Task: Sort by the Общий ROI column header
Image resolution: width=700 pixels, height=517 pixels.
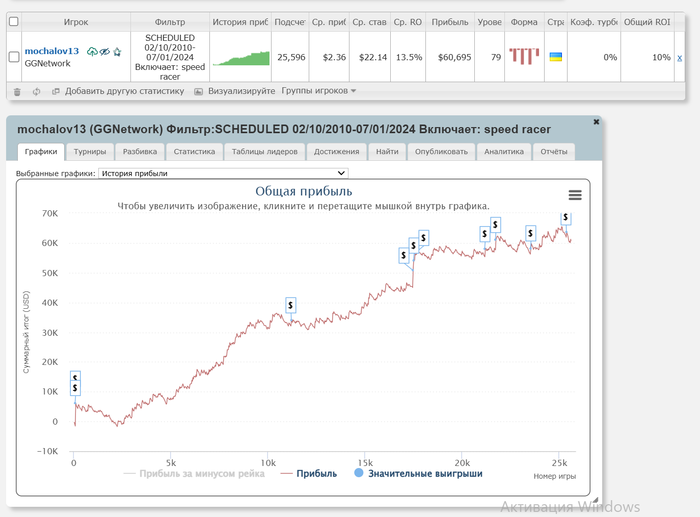Action: click(647, 22)
